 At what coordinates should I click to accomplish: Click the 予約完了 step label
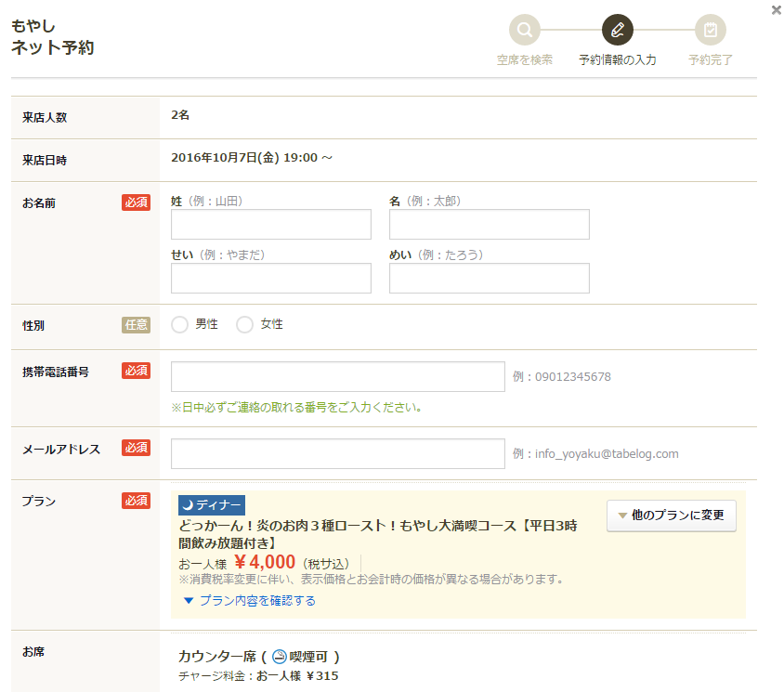[x=711, y=60]
